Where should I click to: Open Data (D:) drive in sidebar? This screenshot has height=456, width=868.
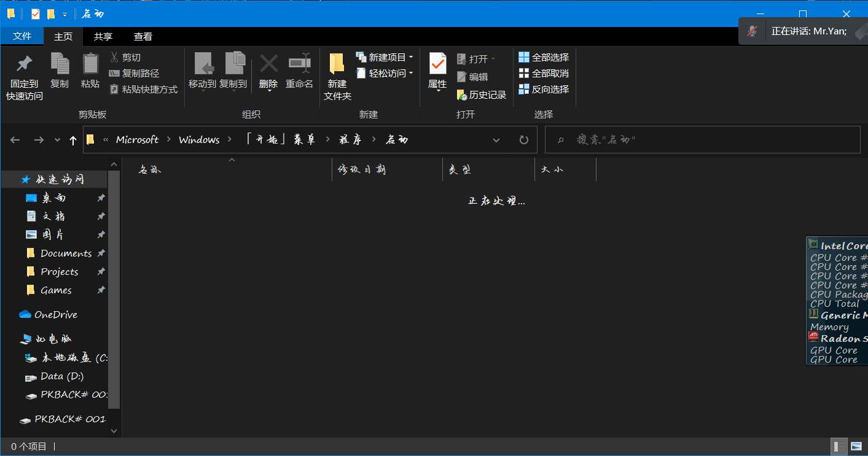click(54, 376)
